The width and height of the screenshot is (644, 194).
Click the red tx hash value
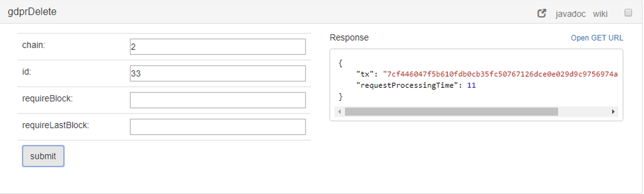click(x=500, y=74)
